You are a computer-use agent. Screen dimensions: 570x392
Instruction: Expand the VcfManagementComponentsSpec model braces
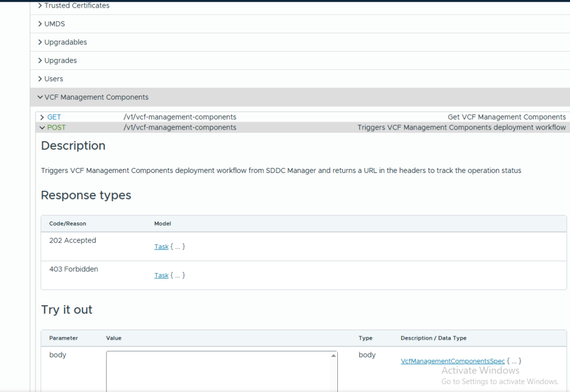[x=514, y=361]
